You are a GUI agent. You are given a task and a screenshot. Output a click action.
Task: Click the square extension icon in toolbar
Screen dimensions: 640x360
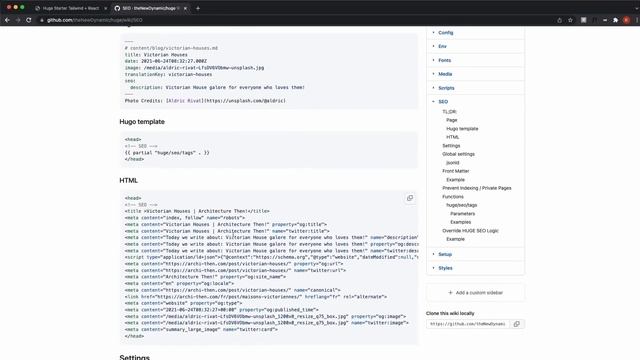(x=584, y=20)
